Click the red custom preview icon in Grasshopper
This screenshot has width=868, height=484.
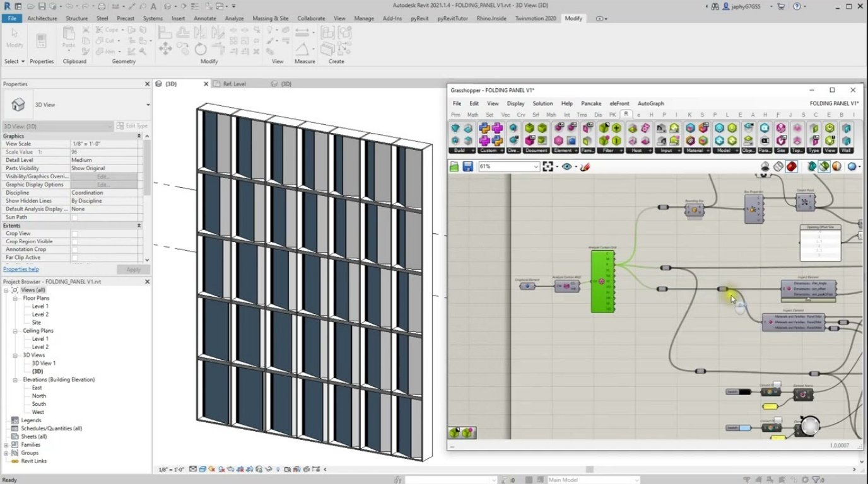coord(792,166)
